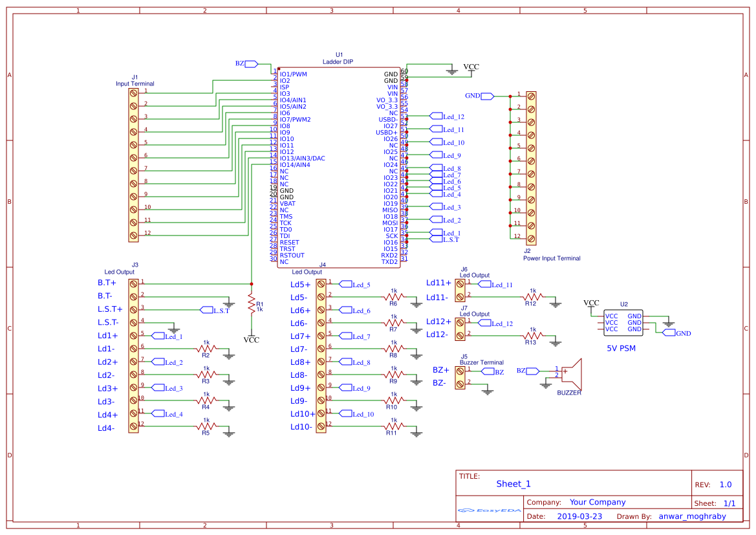
Task: Select the "Power Input Terminal" label under J2
Action: pos(552,258)
